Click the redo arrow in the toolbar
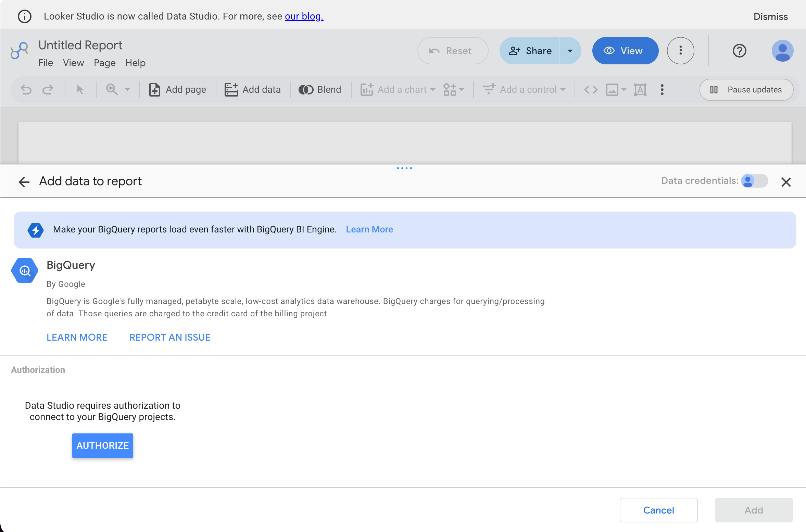Image resolution: width=806 pixels, height=532 pixels. (x=48, y=90)
